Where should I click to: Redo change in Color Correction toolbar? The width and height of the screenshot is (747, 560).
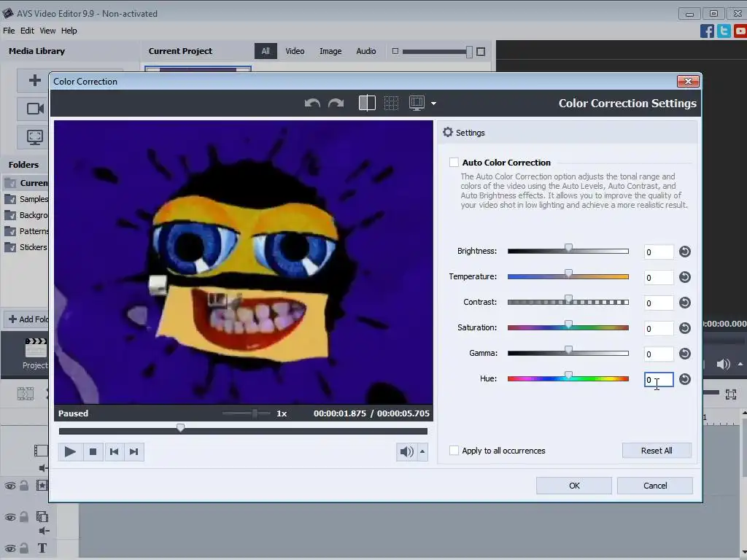click(x=336, y=103)
